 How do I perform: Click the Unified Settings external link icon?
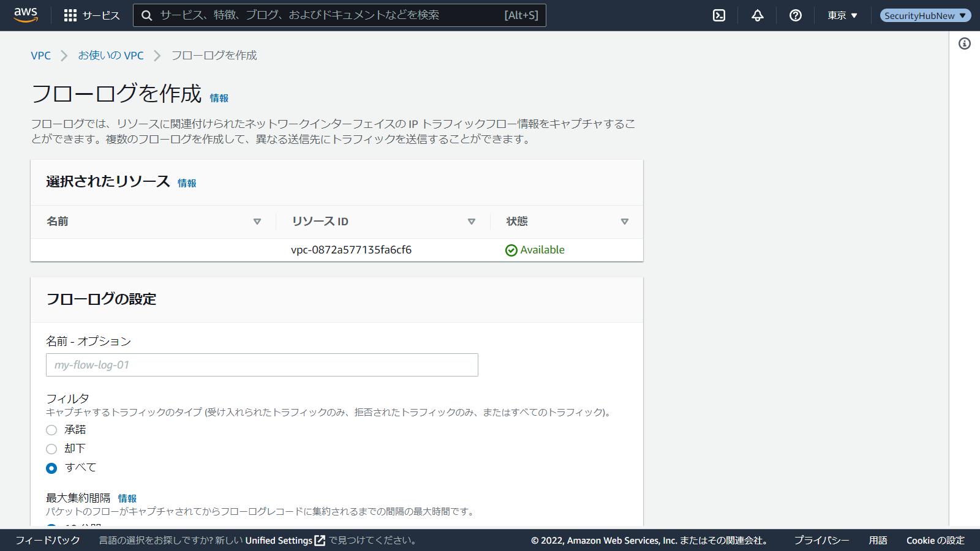pyautogui.click(x=320, y=541)
